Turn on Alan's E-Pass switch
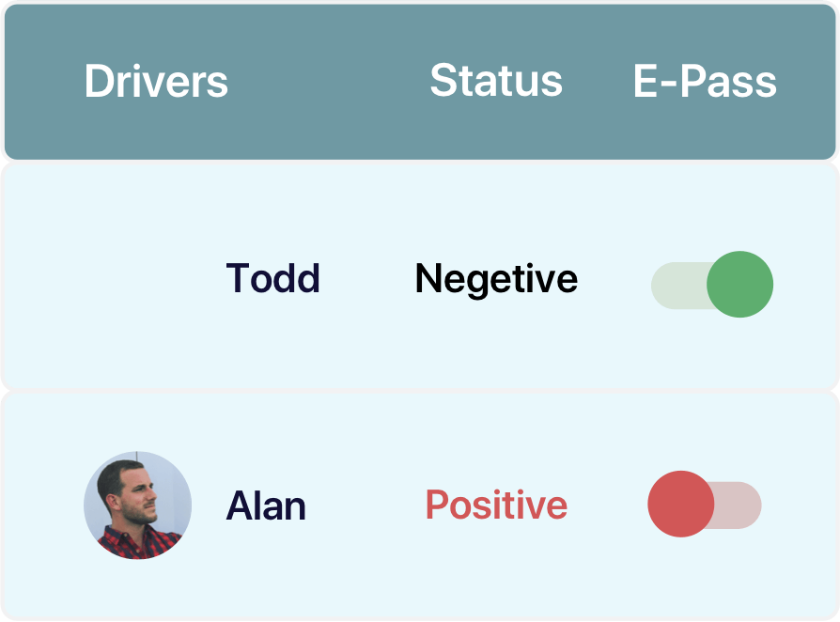The image size is (840, 622). tap(705, 505)
